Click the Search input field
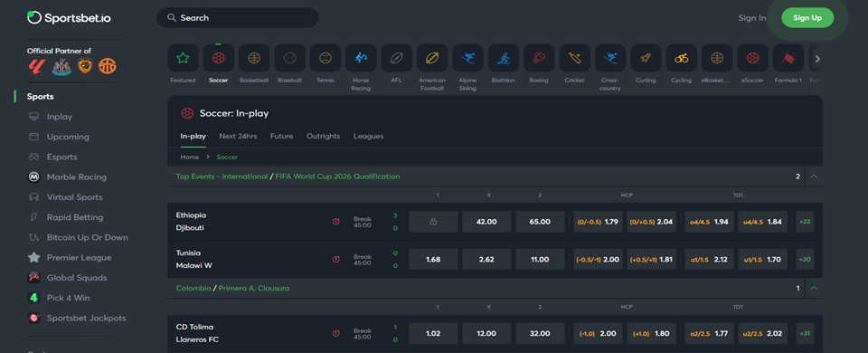The height and width of the screenshot is (353, 868). tap(238, 18)
